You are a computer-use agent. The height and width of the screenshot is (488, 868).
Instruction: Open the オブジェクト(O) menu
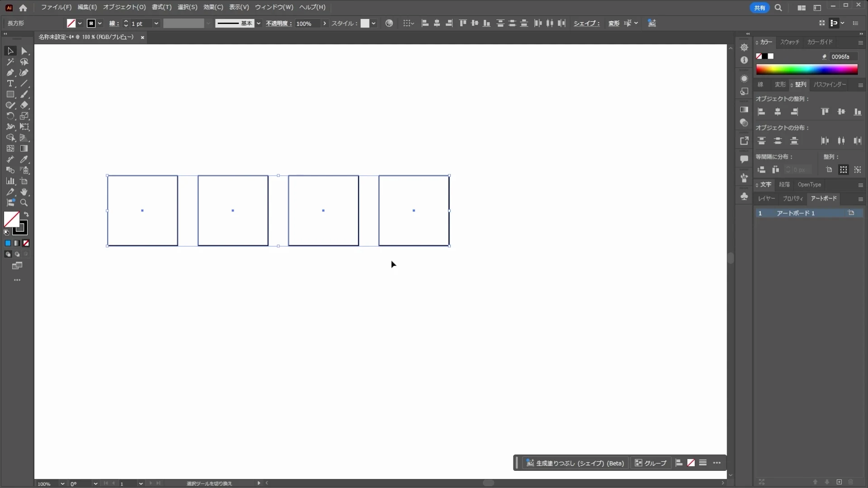click(124, 7)
